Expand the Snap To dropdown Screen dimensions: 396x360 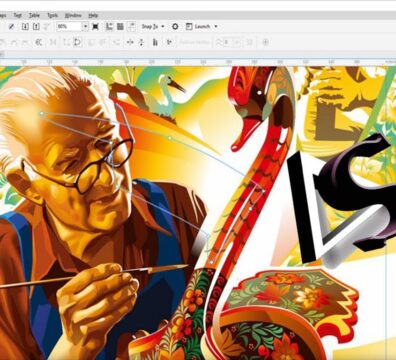point(153,27)
